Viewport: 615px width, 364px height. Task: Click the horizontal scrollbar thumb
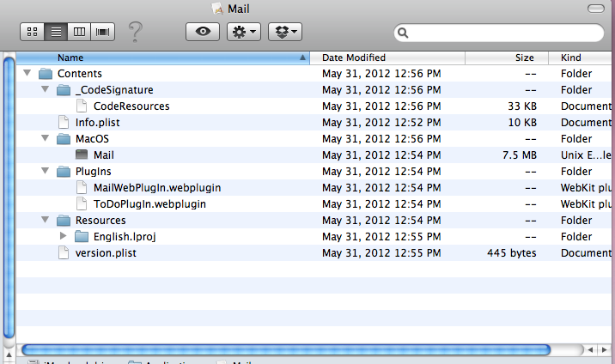pos(286,349)
